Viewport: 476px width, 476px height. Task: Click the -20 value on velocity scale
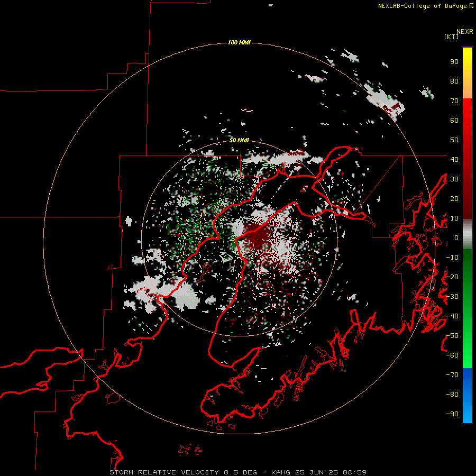coord(452,277)
